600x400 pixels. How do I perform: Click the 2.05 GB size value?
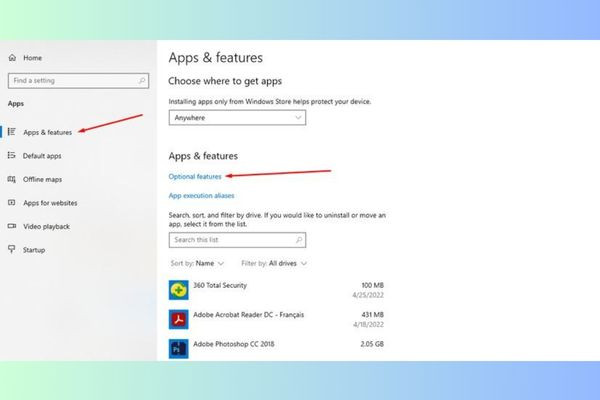point(372,344)
